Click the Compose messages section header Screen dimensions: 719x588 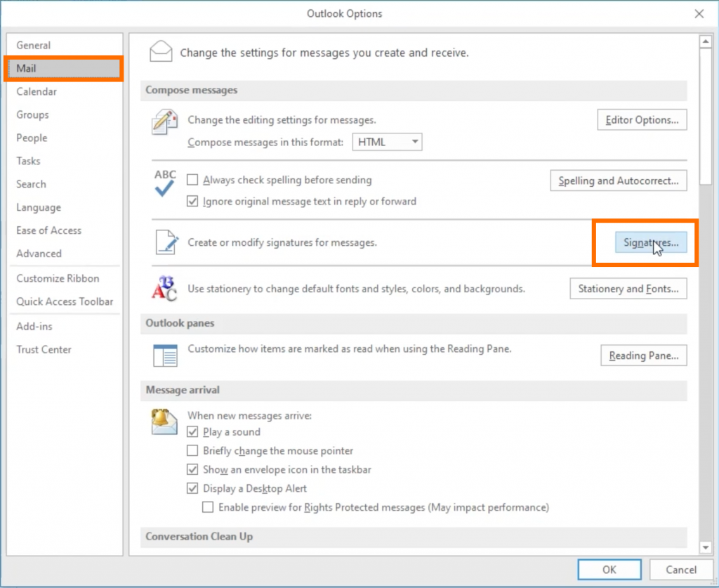point(414,91)
